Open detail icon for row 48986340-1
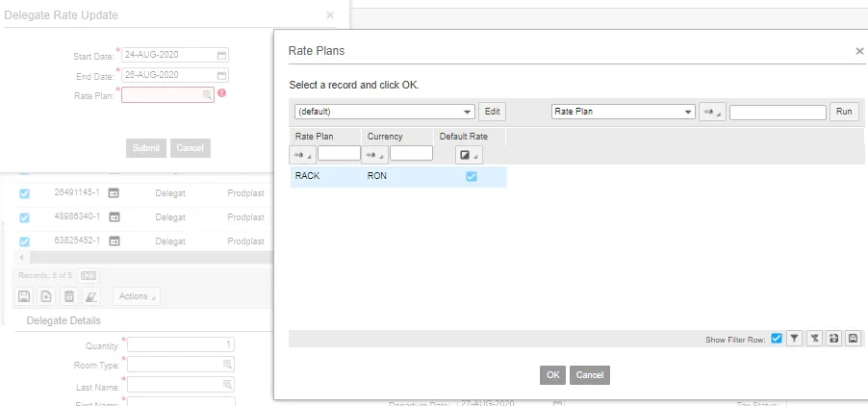 (115, 216)
